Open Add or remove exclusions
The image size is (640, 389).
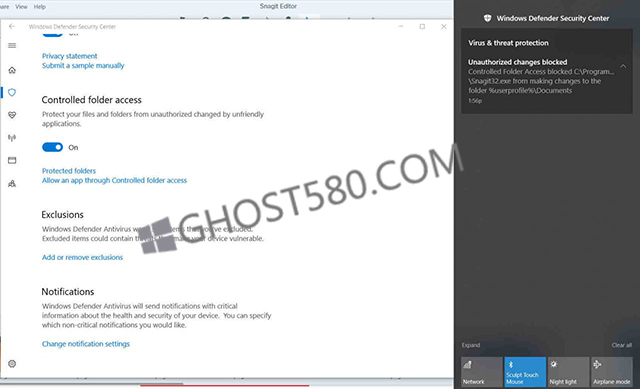[x=82, y=258]
